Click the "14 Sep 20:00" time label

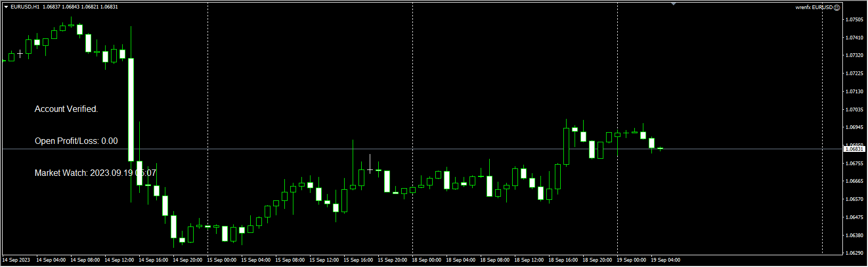point(188,260)
